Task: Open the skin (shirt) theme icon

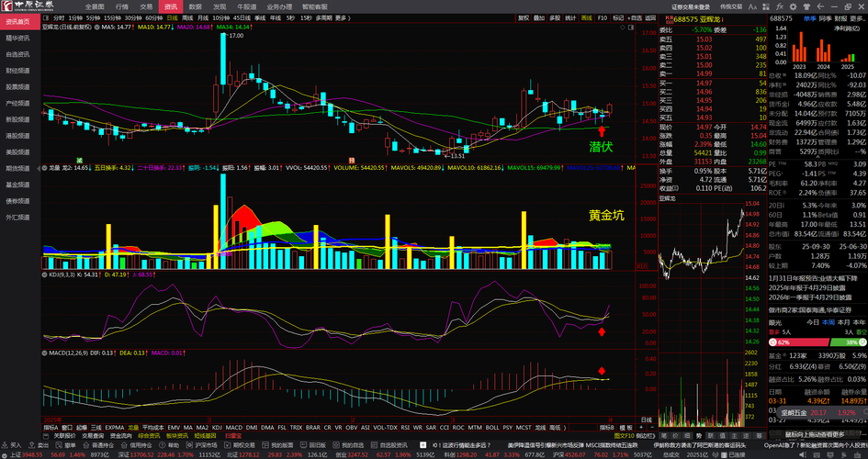Action: pyautogui.click(x=806, y=6)
